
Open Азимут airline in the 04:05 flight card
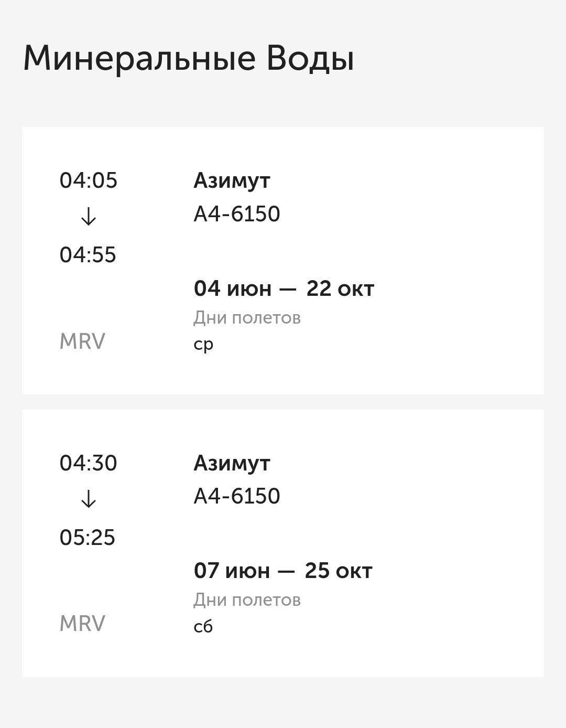(x=232, y=180)
